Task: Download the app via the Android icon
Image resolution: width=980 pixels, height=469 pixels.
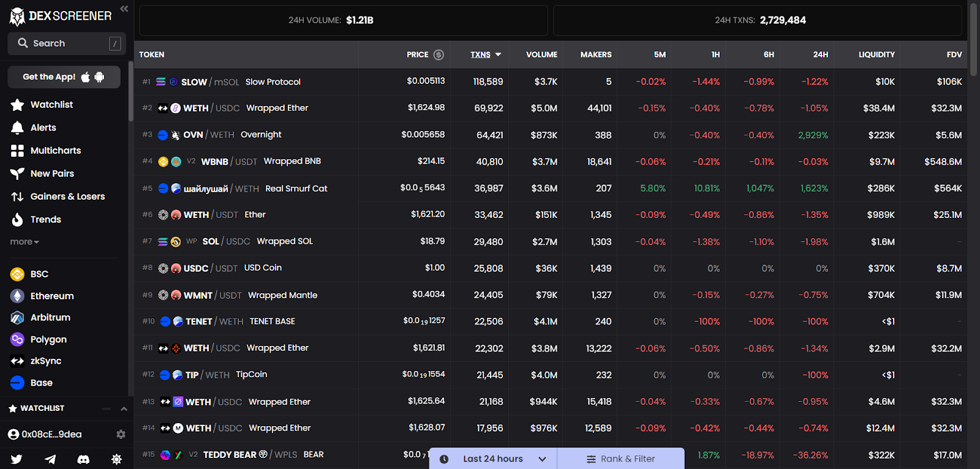Action: click(x=99, y=77)
